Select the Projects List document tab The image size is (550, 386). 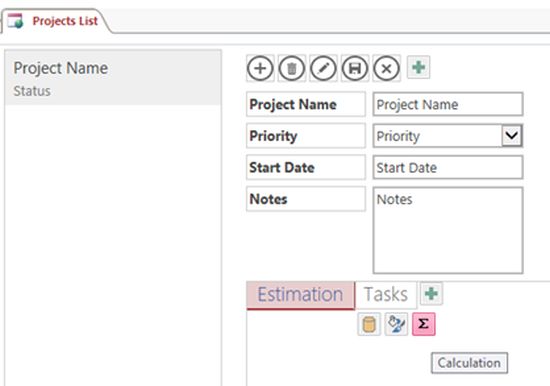(x=56, y=21)
